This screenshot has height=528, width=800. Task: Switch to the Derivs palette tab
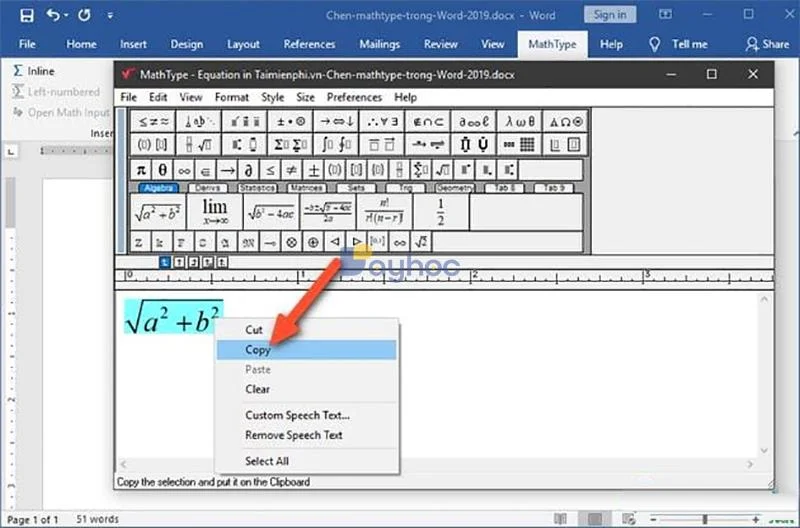[208, 188]
